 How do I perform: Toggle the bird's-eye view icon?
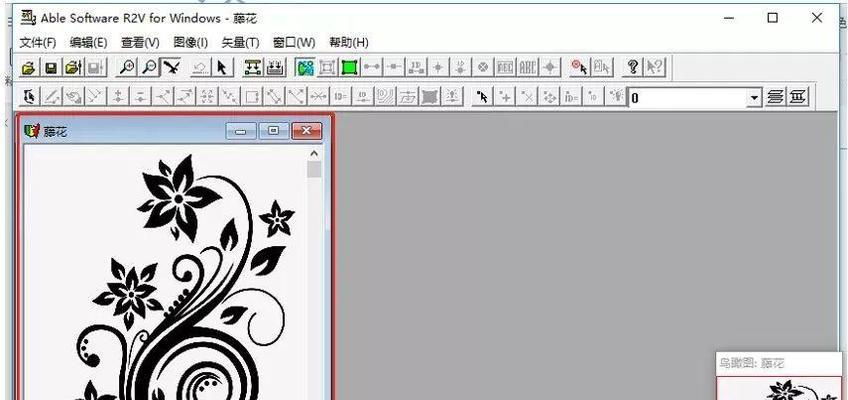171,68
